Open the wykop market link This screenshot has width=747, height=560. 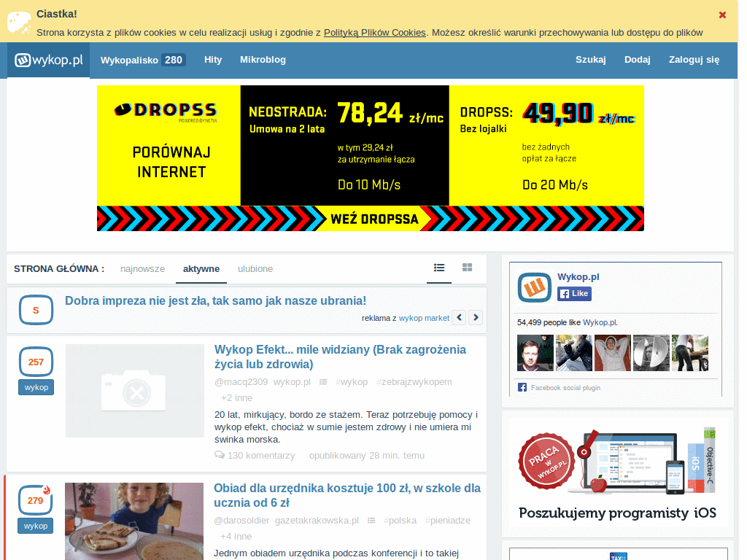pos(424,318)
